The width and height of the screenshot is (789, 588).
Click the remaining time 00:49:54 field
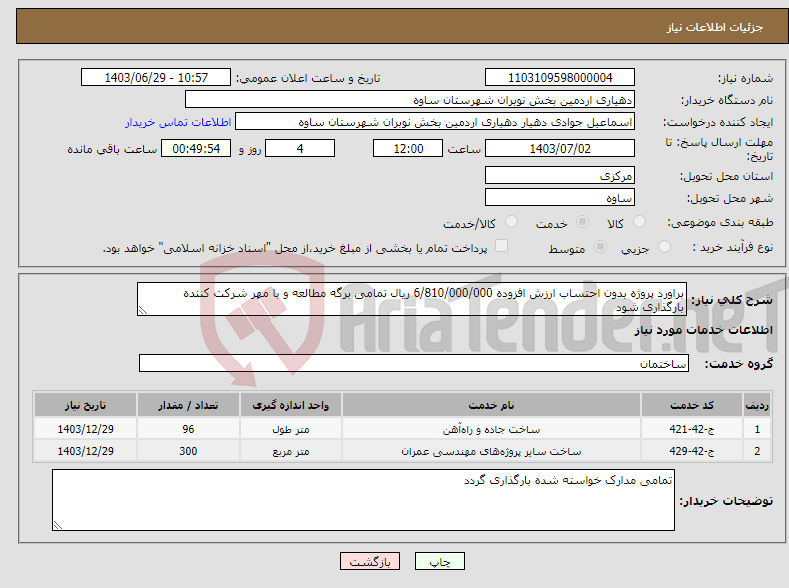click(x=196, y=148)
